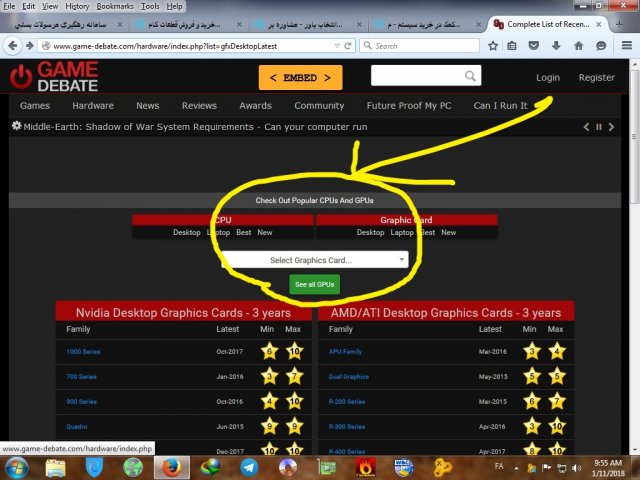The image size is (640, 480).
Task: Pause the news ticker
Action: click(x=599, y=127)
